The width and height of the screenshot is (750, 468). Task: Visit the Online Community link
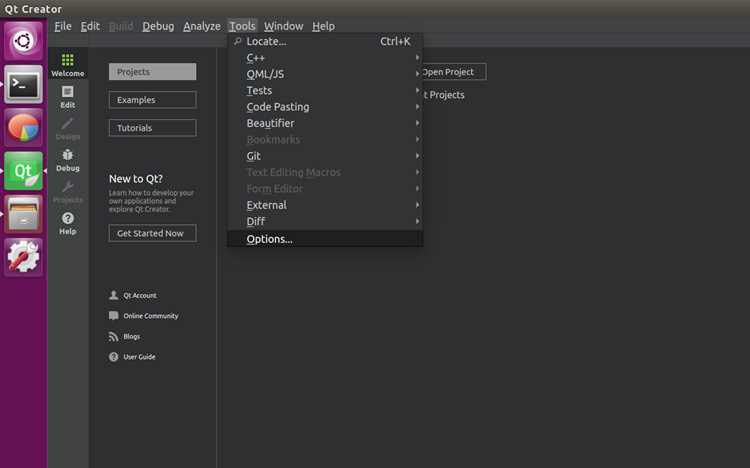[x=151, y=316]
